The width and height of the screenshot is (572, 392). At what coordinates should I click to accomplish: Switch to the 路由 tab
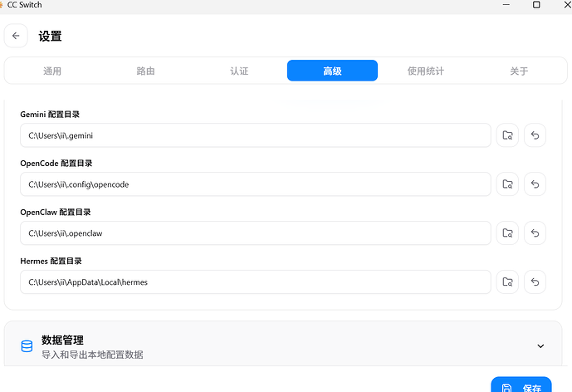click(145, 71)
